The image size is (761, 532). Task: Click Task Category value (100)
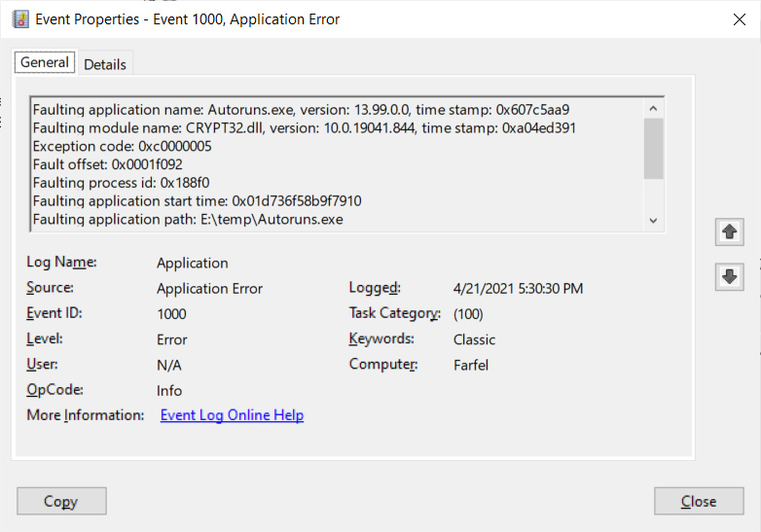coord(468,314)
